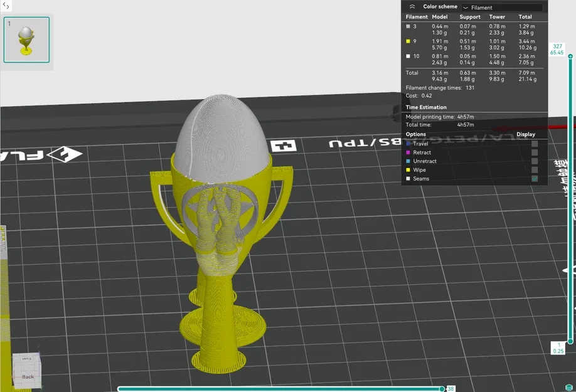Select the plate 1 thumbnail preview

pos(26,39)
